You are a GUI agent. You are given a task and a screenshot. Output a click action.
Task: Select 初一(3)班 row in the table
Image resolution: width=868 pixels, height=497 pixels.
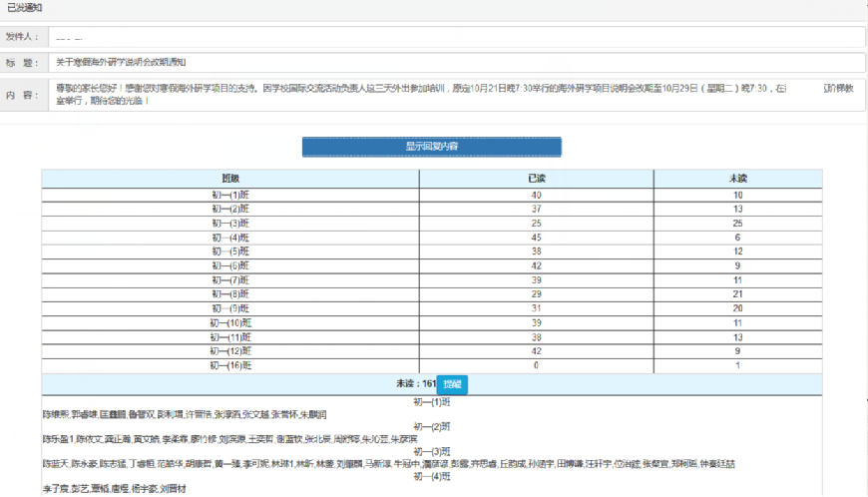point(432,224)
